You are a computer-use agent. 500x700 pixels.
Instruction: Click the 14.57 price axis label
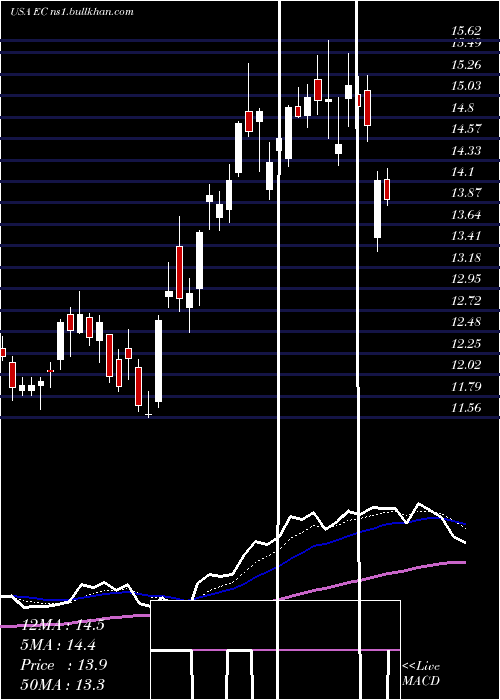click(466, 129)
